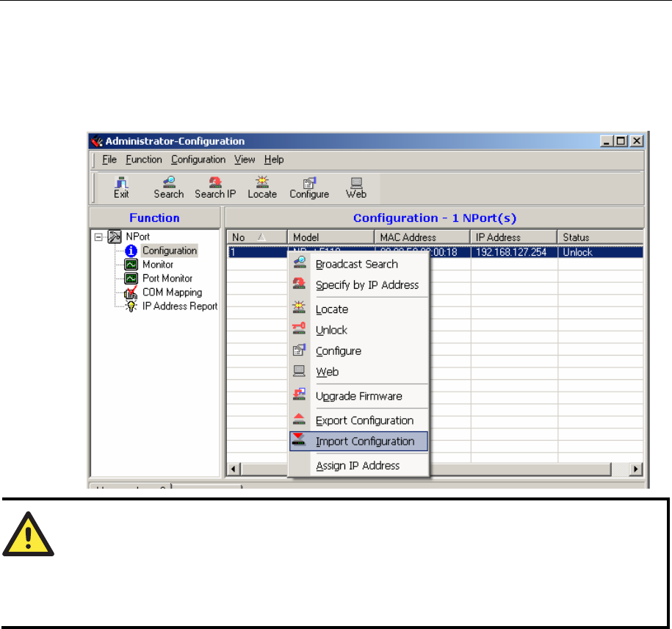672x629 pixels.
Task: Click the Web context menu icon
Action: 299,371
